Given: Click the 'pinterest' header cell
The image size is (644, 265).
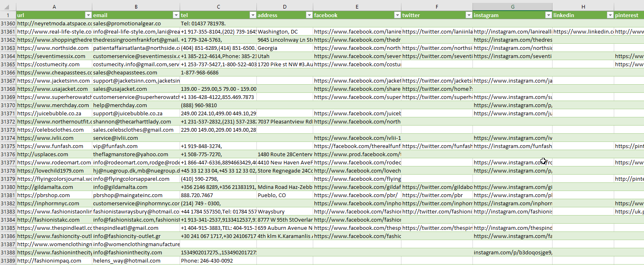Looking at the screenshot, I should click(x=629, y=15).
